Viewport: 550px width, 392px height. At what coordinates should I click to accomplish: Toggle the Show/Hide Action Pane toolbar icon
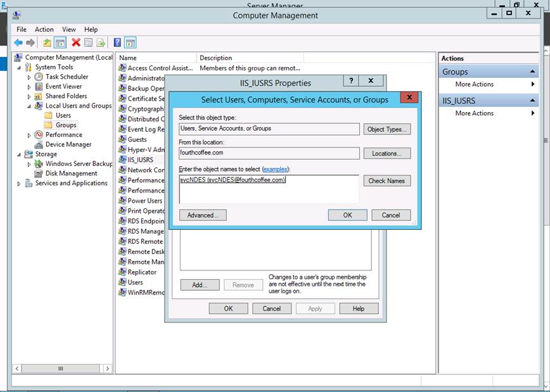click(131, 42)
